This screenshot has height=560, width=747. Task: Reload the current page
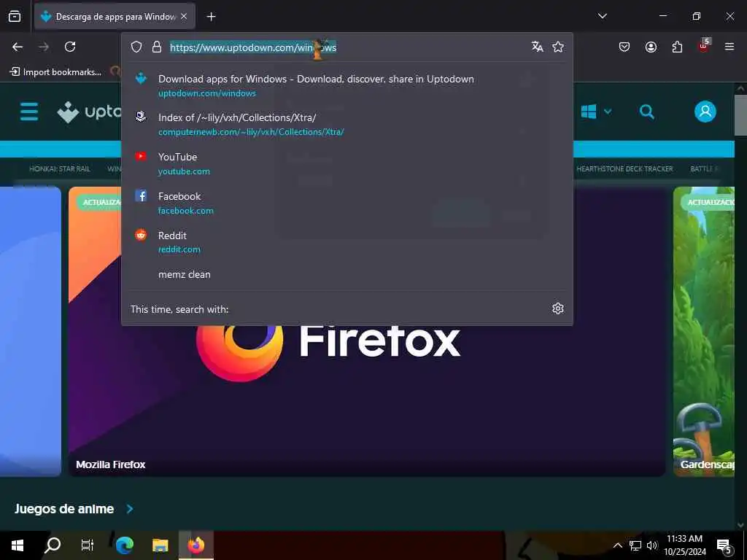[x=70, y=47]
